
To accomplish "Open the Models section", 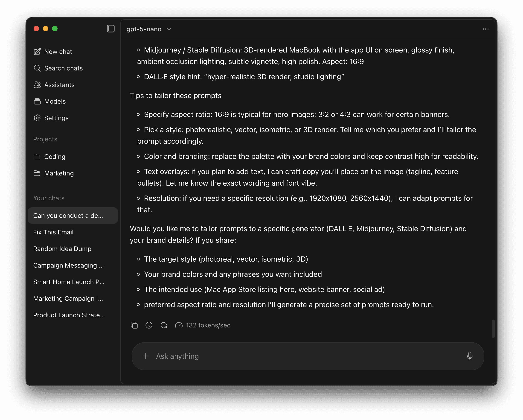I will coord(55,101).
